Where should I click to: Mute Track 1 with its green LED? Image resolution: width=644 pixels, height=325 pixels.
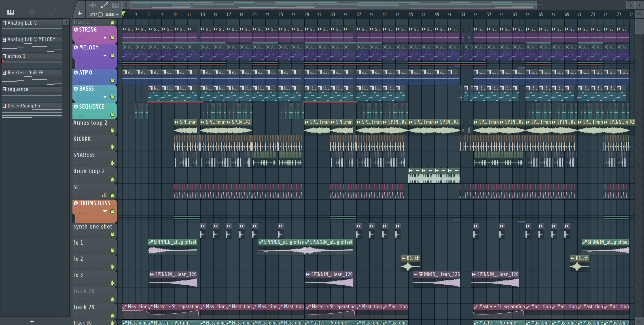coord(112,22)
